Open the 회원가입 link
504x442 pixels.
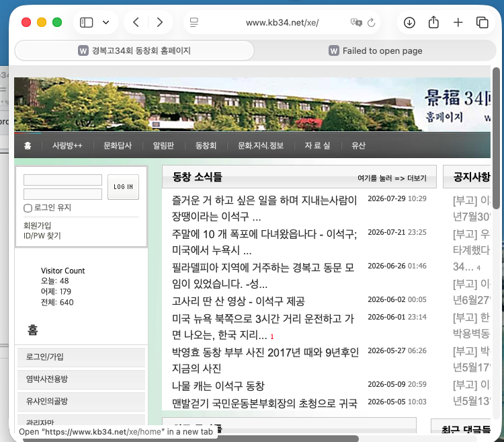[37, 225]
